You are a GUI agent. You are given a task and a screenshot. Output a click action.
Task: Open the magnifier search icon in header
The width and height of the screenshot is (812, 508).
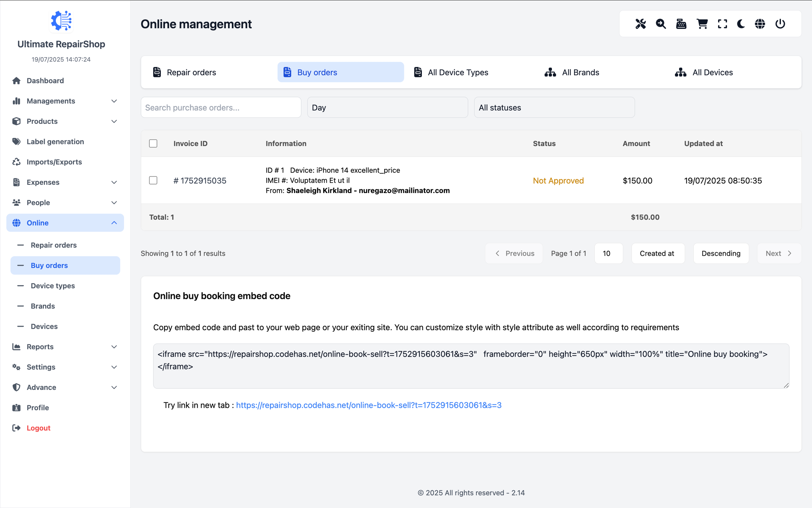click(x=661, y=24)
